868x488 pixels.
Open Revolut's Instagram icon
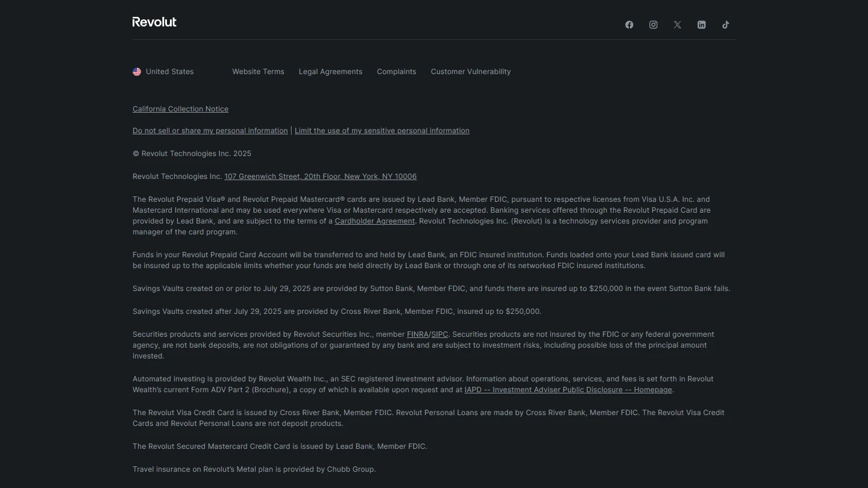pos(653,25)
